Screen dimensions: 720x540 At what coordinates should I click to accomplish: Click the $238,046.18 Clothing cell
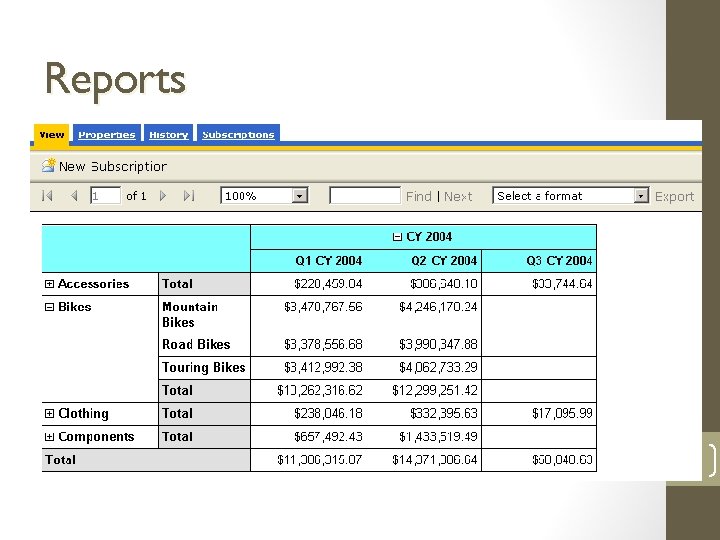328,413
